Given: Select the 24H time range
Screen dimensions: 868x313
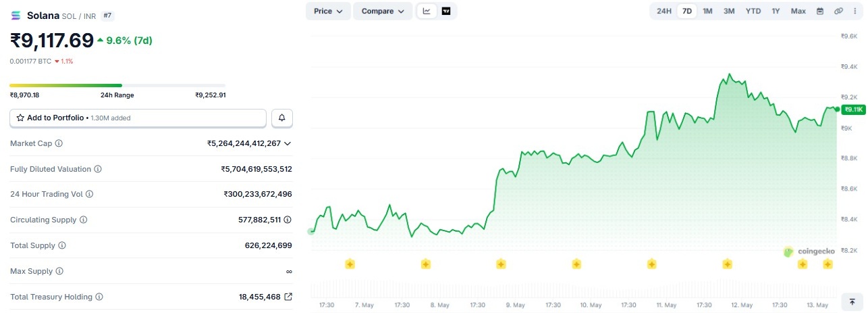Looking at the screenshot, I should [664, 11].
